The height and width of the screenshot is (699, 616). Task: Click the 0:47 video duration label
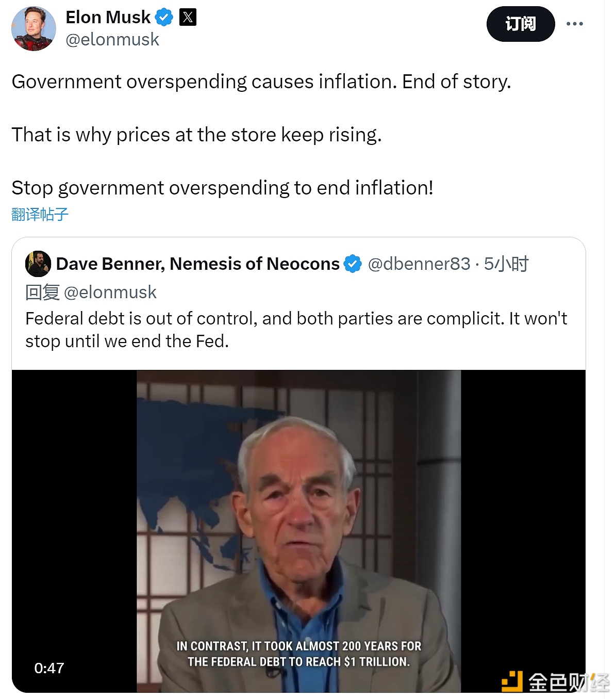click(49, 669)
